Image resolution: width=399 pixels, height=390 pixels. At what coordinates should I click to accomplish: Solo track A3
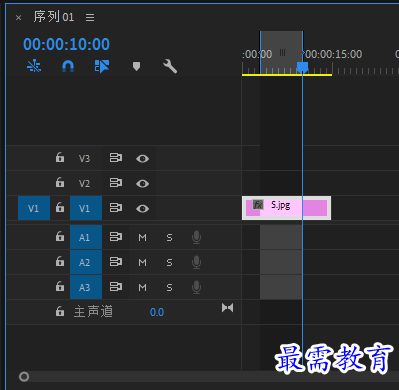pos(169,287)
